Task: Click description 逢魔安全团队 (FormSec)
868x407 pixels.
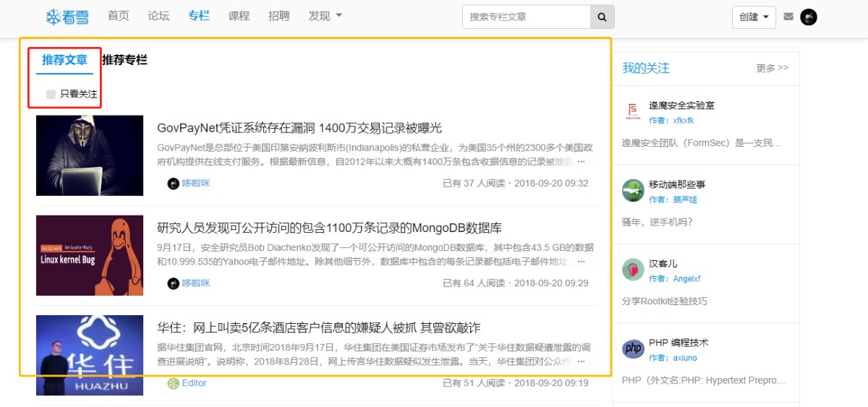Action: 702,143
